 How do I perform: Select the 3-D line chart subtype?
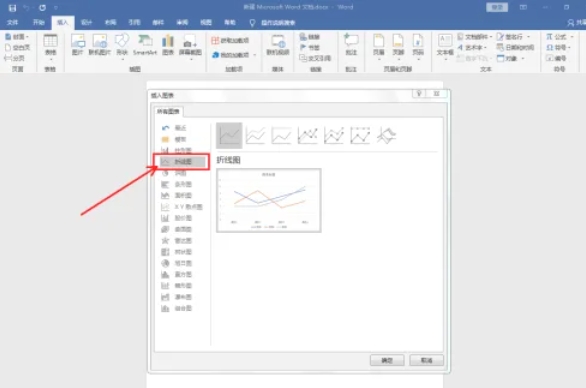pyautogui.click(x=386, y=135)
